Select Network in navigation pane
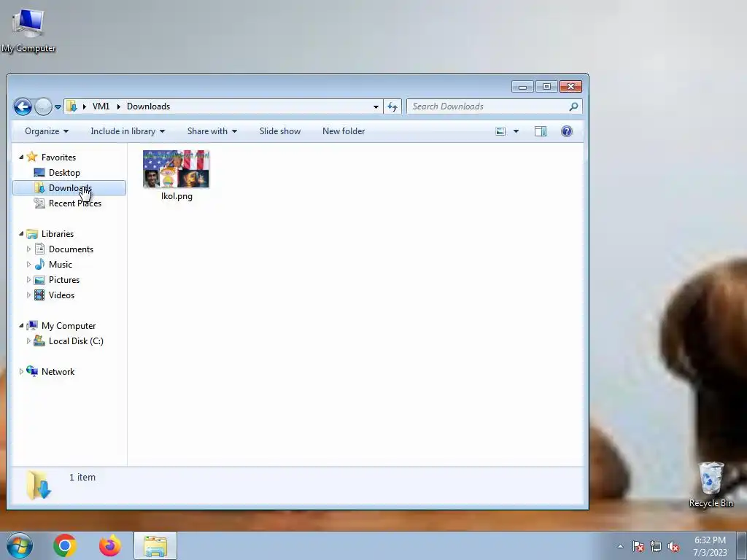 click(x=58, y=371)
